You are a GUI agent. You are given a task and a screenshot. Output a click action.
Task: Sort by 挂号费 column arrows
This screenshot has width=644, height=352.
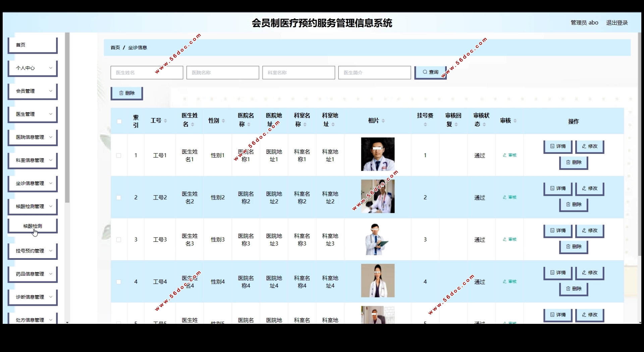pos(425,124)
